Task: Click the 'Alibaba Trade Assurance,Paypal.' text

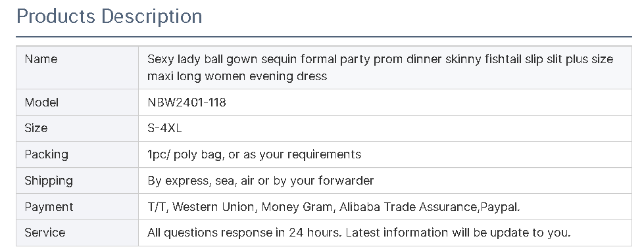Action: pos(430,207)
